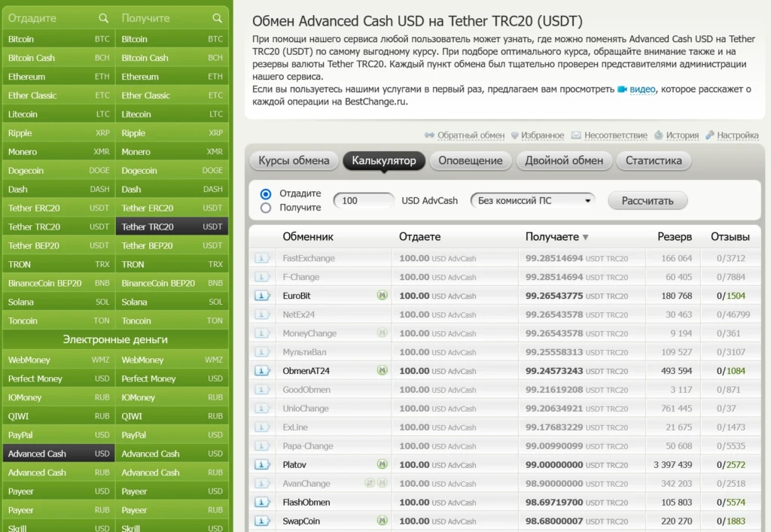Open info icon for UnioChange row
This screenshot has height=532, width=771.
[x=262, y=408]
